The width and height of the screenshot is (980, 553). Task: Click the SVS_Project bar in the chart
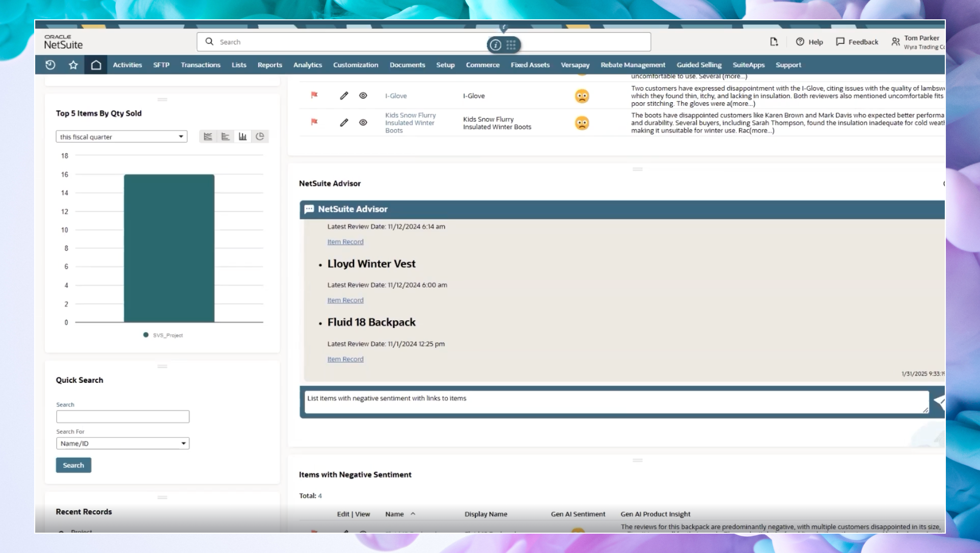(169, 248)
